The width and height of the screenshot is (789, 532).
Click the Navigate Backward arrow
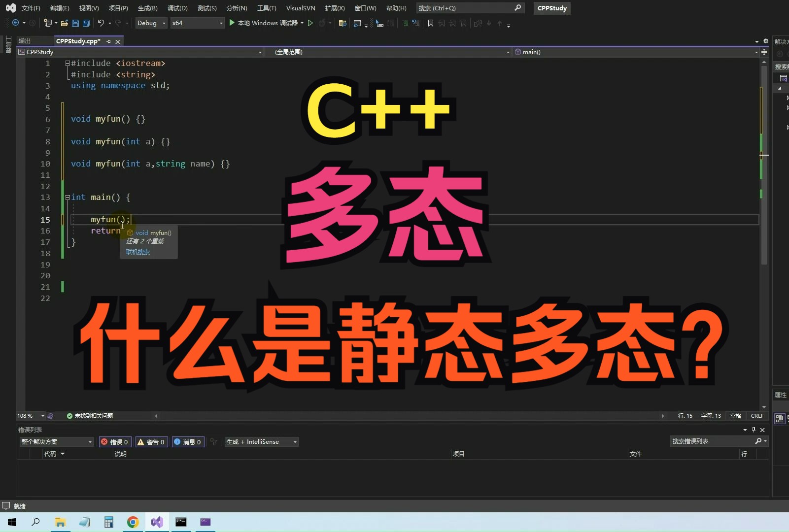tap(15, 23)
